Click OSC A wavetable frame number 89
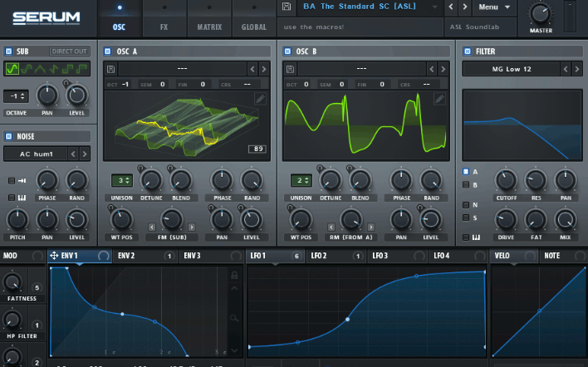588x367 pixels. tap(257, 149)
